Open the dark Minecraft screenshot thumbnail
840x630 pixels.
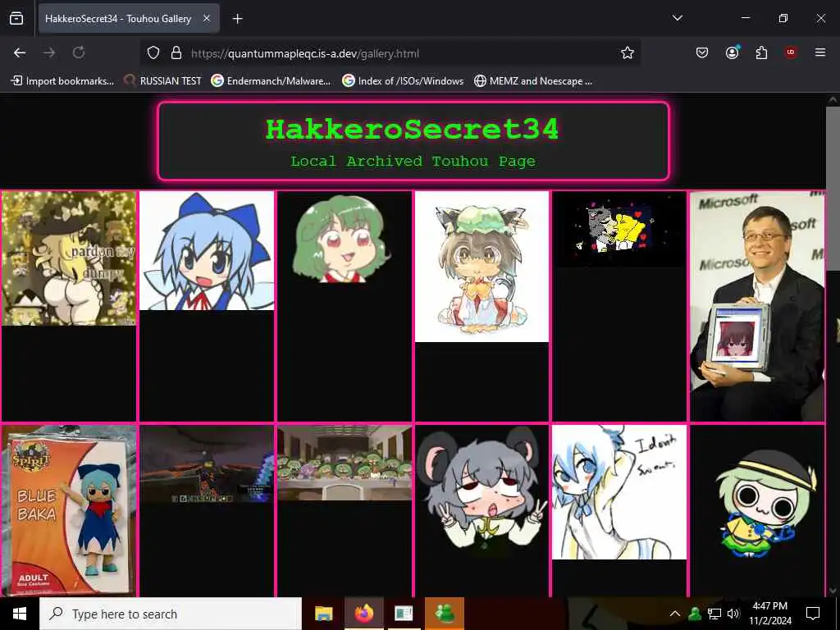(x=207, y=464)
